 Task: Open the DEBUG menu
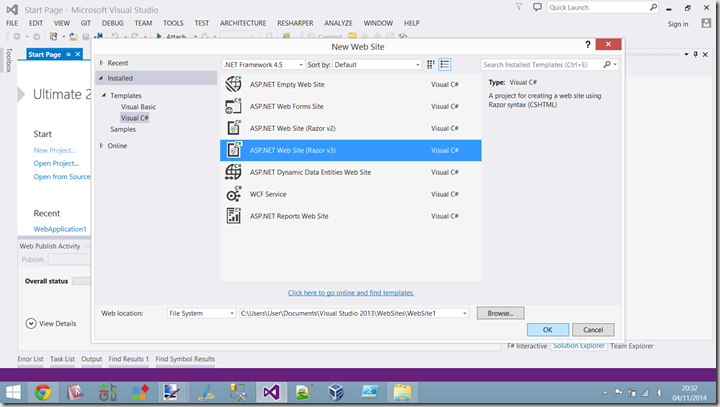112,23
